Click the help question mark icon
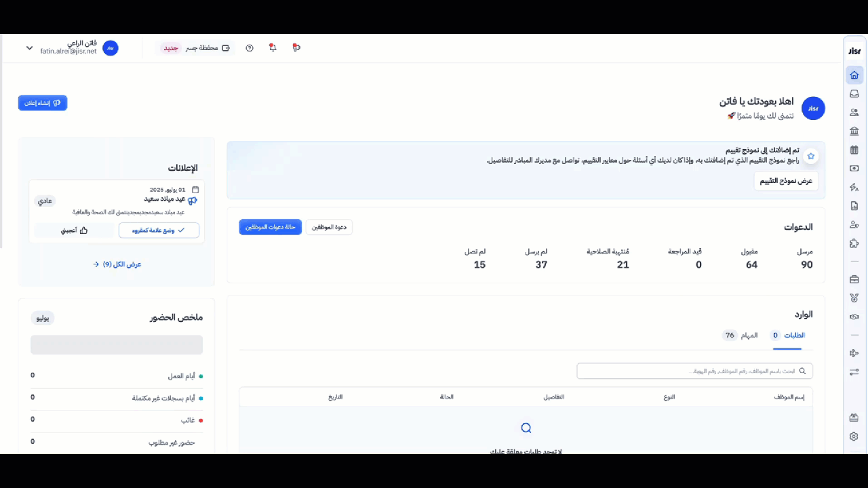The height and width of the screenshot is (488, 868). [x=250, y=48]
